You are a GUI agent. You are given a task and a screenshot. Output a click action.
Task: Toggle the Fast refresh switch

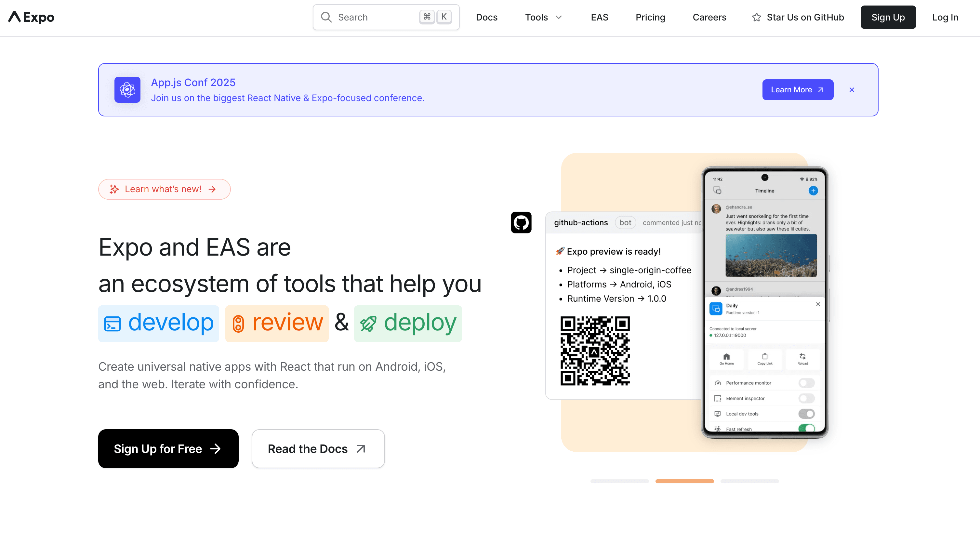[x=806, y=428]
